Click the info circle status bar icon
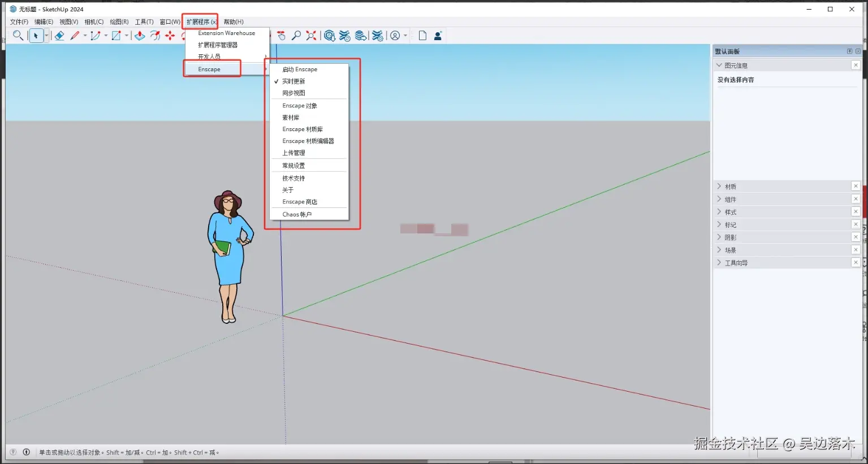Viewport: 868px width, 464px height. pos(26,452)
